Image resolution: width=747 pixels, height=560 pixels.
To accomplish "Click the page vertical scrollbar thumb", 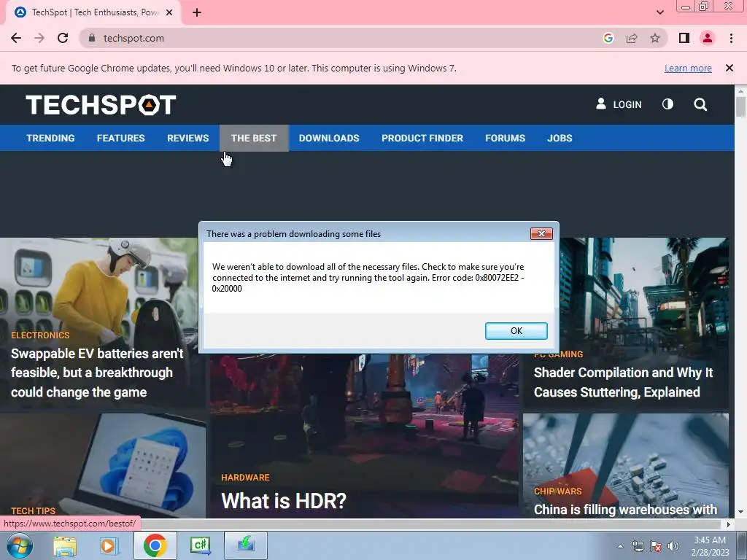I will point(740,106).
